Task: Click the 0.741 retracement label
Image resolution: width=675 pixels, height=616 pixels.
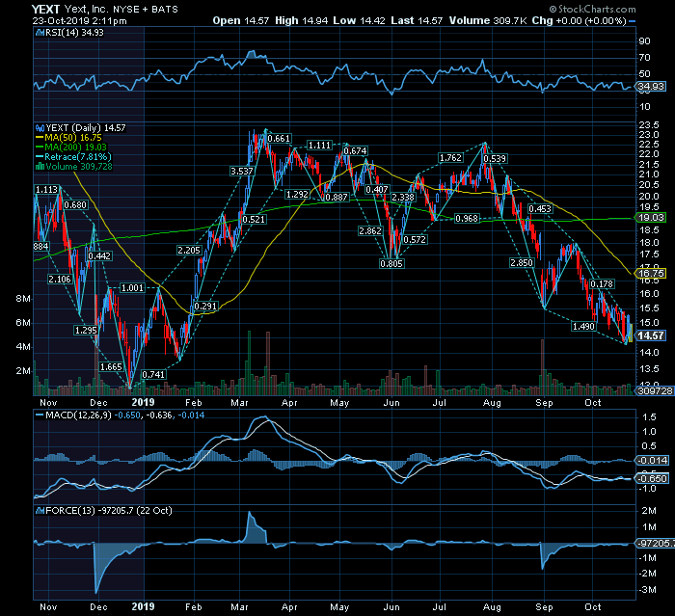Action: (x=153, y=375)
